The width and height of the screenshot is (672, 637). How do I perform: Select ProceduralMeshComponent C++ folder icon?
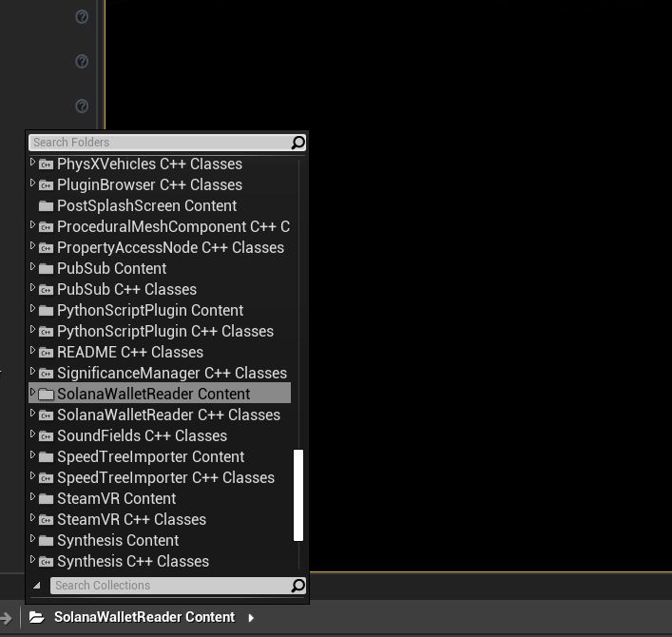tap(46, 227)
